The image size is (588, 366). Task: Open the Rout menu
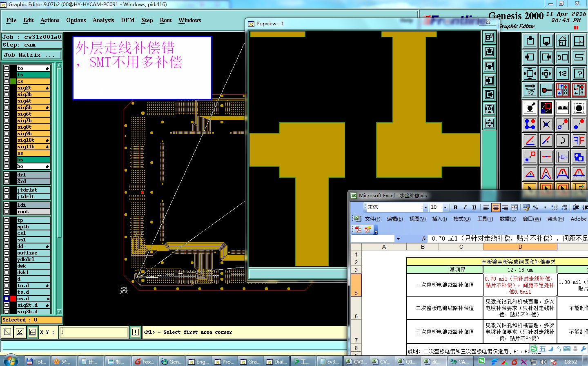[166, 20]
